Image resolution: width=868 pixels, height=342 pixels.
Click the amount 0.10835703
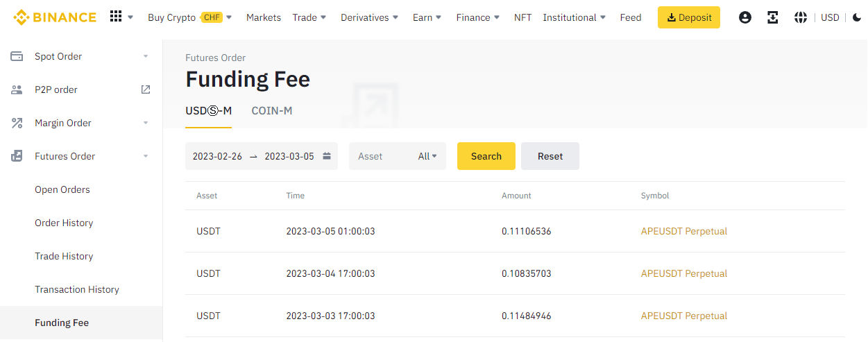527,273
